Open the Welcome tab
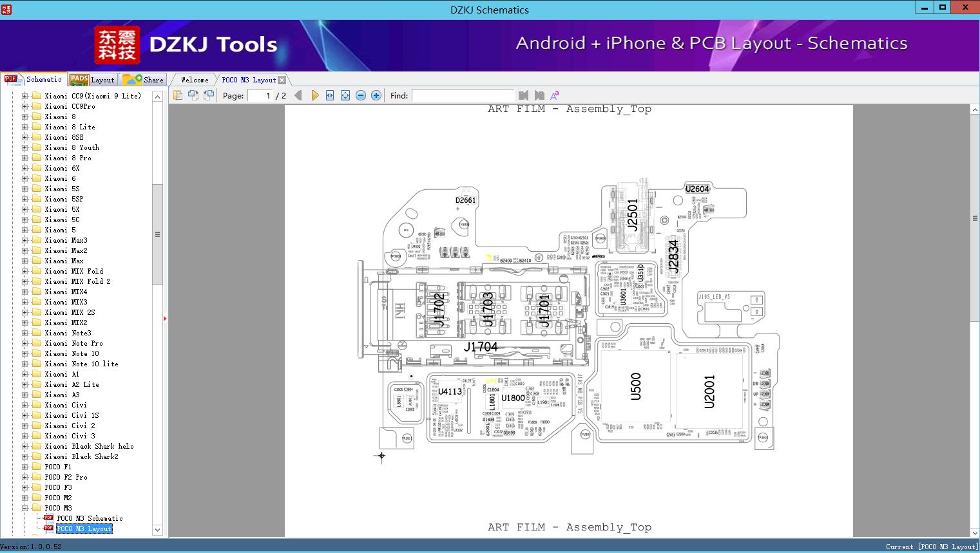This screenshot has height=553, width=980. [194, 80]
